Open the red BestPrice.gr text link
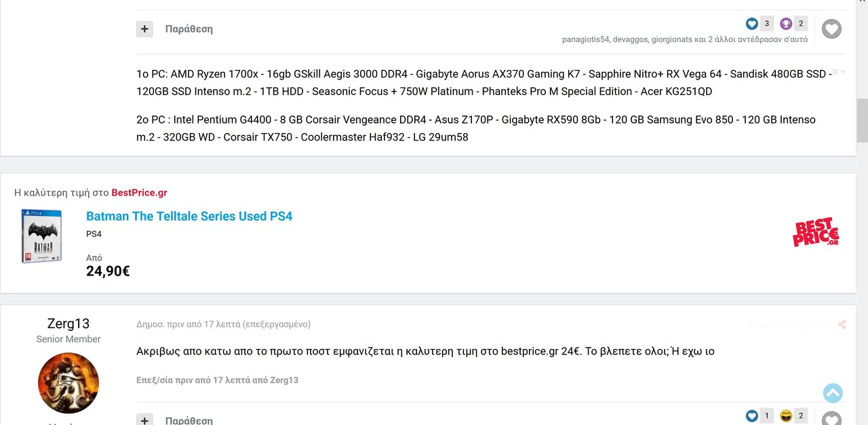This screenshot has width=868, height=425. pos(139,193)
